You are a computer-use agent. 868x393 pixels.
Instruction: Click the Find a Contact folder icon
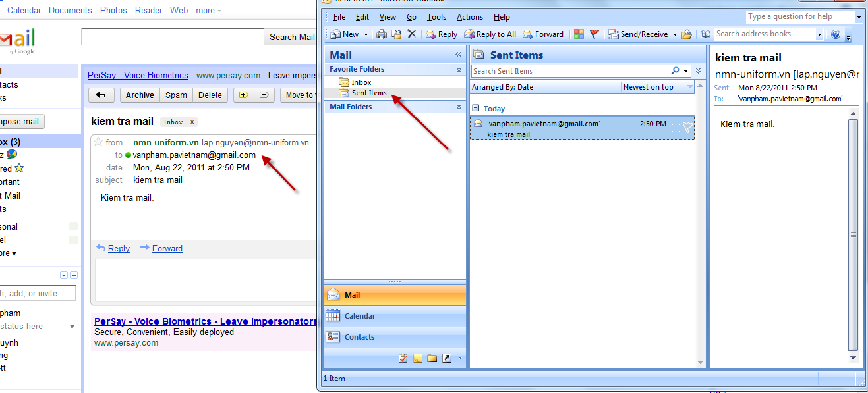click(x=687, y=34)
